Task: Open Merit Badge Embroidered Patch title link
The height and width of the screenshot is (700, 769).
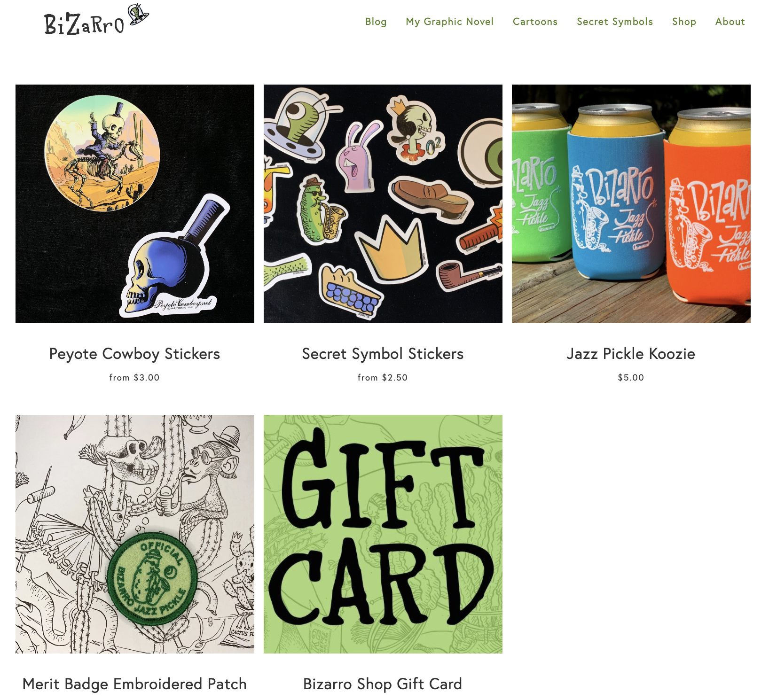Action: pyautogui.click(x=134, y=684)
